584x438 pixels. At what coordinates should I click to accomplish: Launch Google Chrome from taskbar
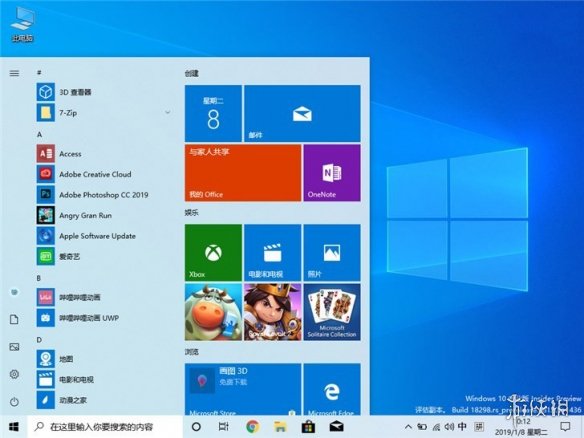pos(253,426)
